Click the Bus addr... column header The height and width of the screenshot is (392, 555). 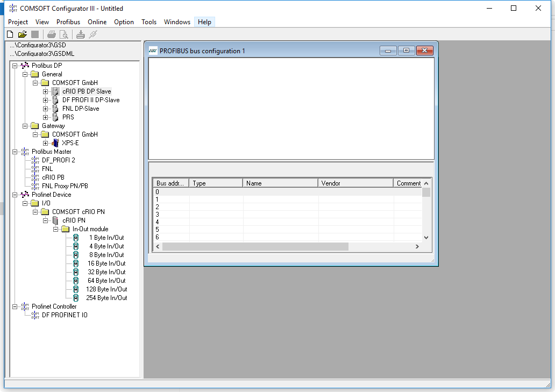tap(171, 183)
